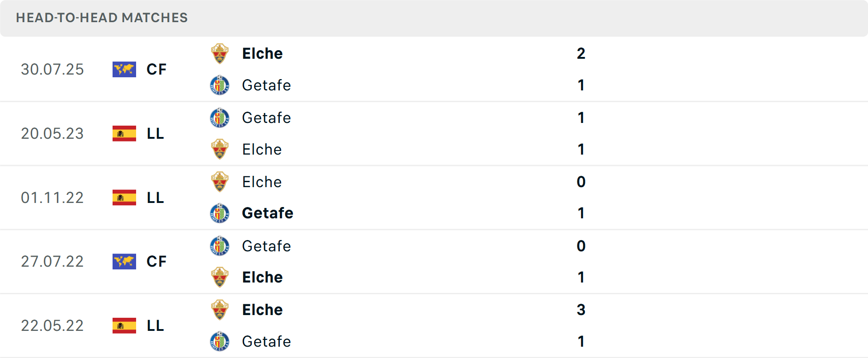
Task: Click Elche crest in 30.07.25 match
Action: pyautogui.click(x=220, y=54)
